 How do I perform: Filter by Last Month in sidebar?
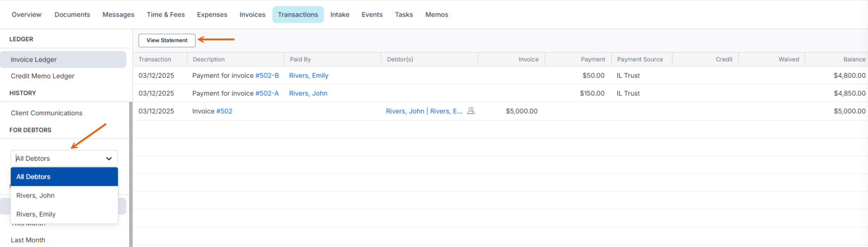tap(28, 240)
